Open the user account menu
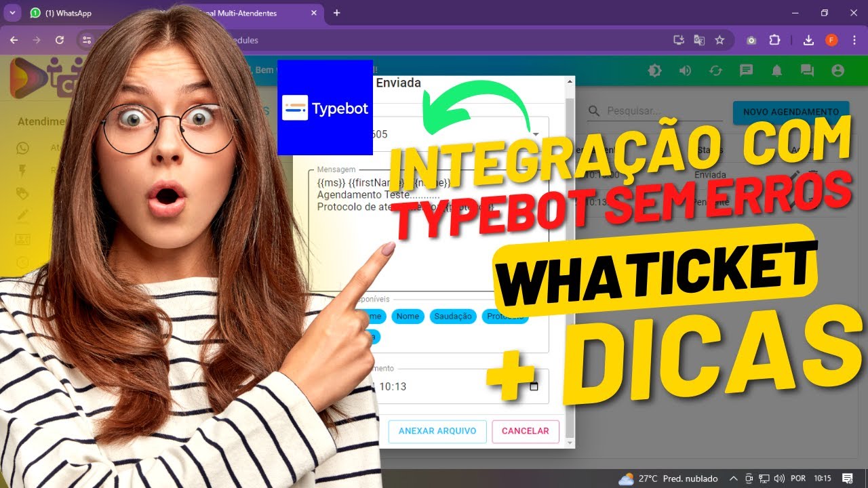This screenshot has width=868, height=488. tap(837, 70)
